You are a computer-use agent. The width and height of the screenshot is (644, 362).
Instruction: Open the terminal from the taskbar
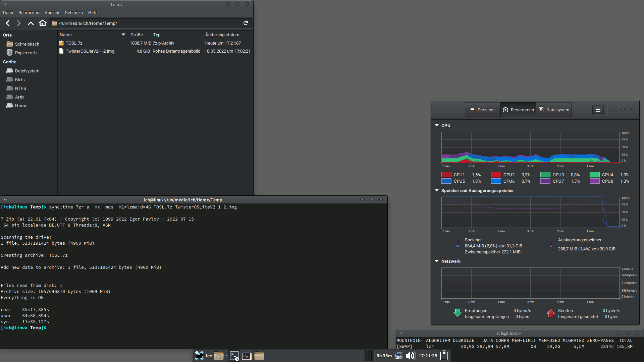click(234, 356)
